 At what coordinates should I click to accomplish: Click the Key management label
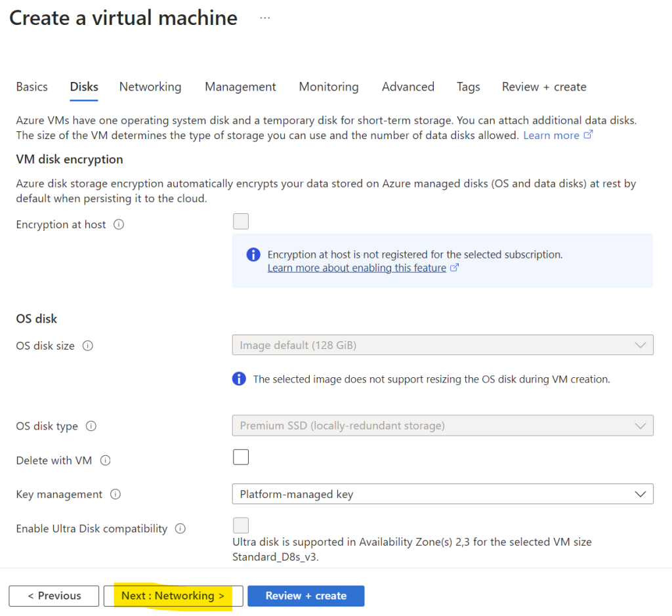pyautogui.click(x=59, y=495)
